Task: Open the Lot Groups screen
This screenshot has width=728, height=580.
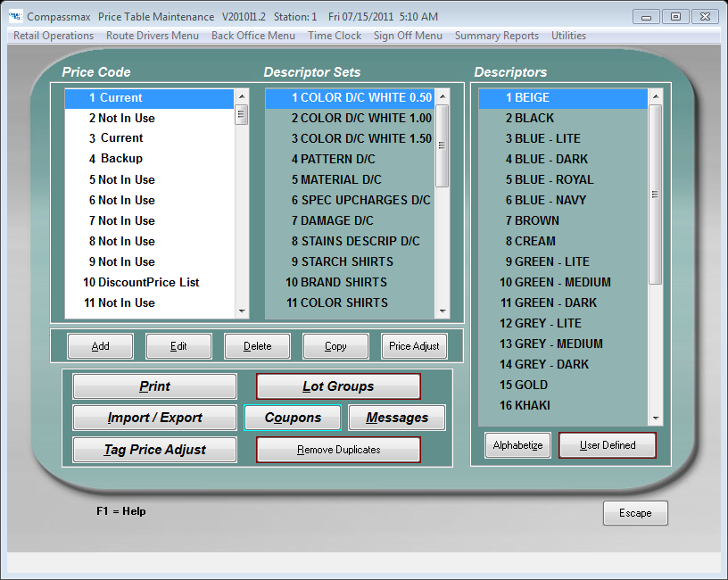Action: pos(338,386)
